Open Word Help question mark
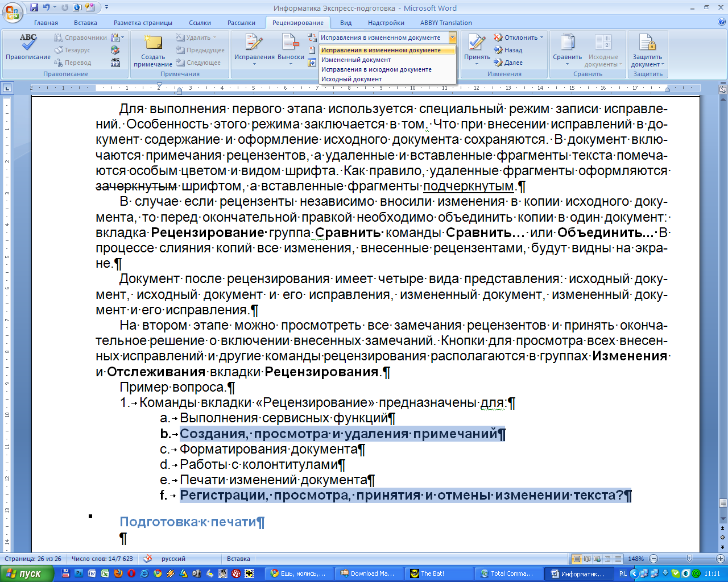 coord(722,23)
